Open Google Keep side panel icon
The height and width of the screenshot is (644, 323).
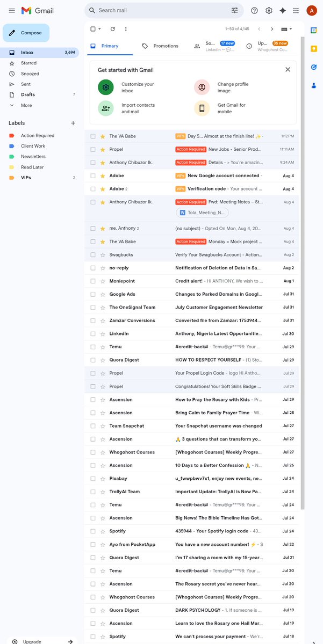[314, 49]
